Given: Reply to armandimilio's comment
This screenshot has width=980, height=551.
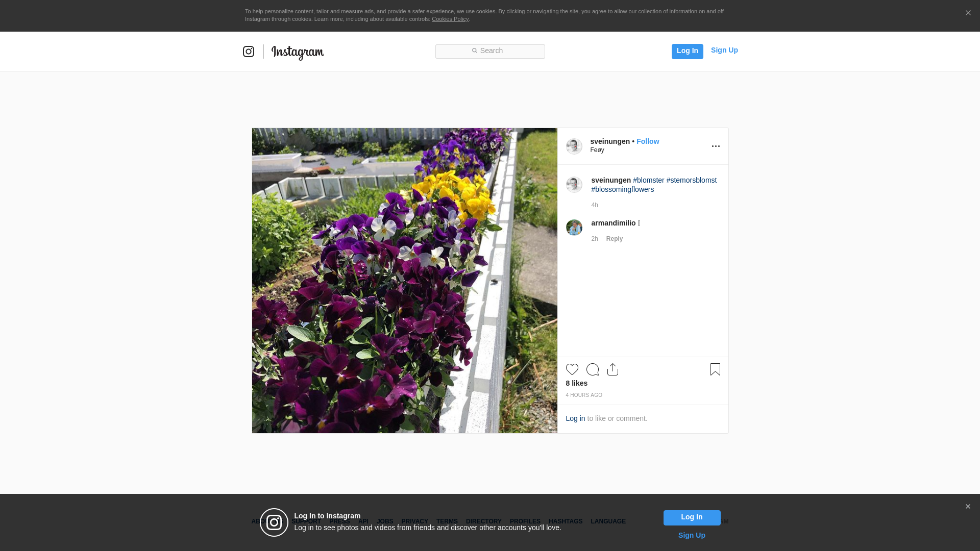Looking at the screenshot, I should tap(614, 239).
